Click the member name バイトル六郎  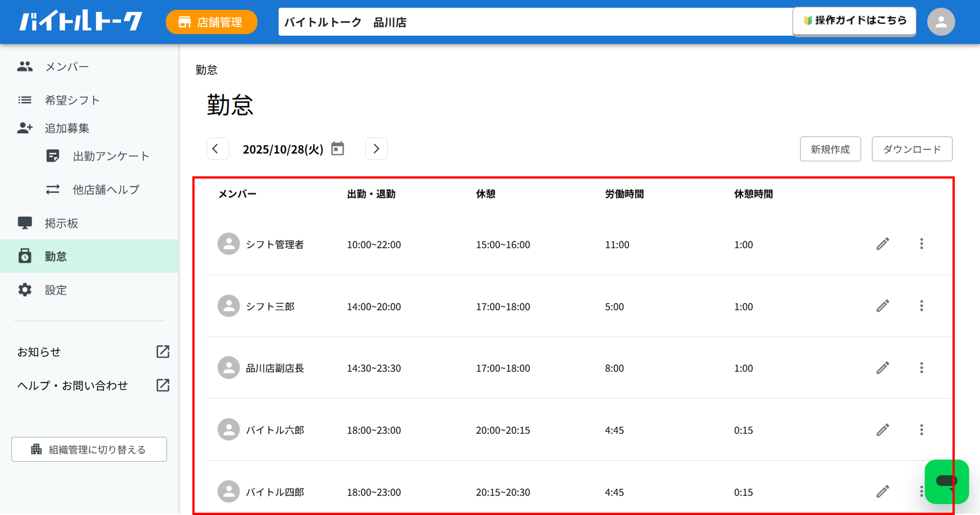(275, 430)
